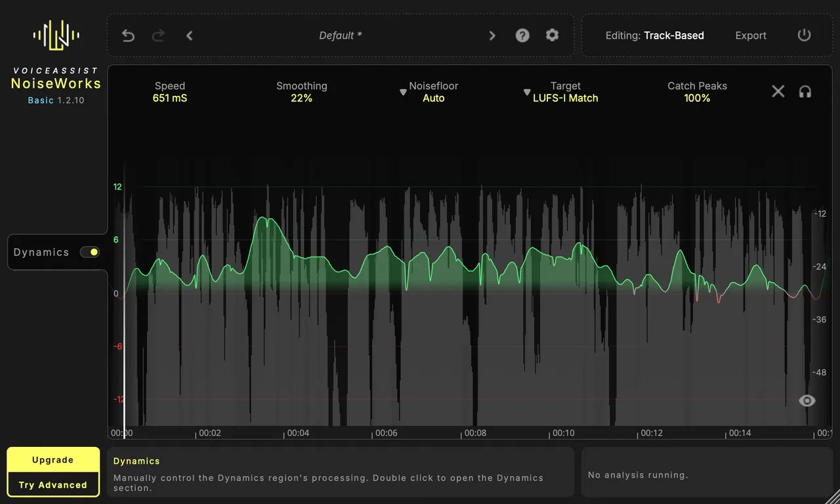
Task: Open settings gear icon
Action: (553, 35)
